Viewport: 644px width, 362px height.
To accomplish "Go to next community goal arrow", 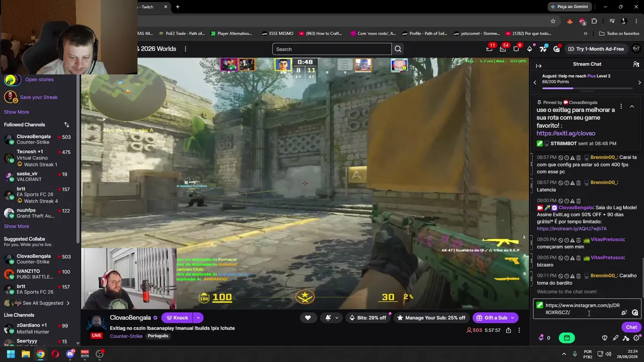I will click(639, 82).
